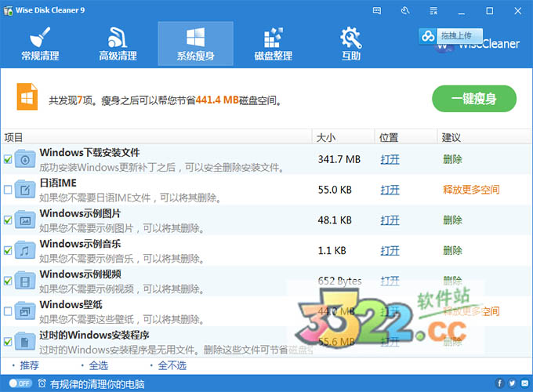Open location link for Windows示例视频
This screenshot has height=392, width=533.
[390, 281]
